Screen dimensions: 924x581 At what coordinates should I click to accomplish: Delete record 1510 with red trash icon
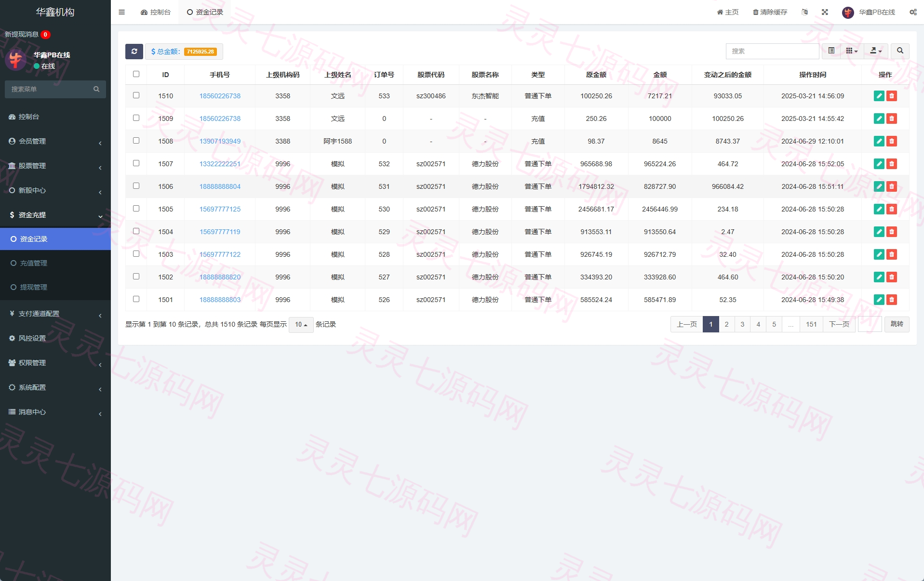point(892,96)
